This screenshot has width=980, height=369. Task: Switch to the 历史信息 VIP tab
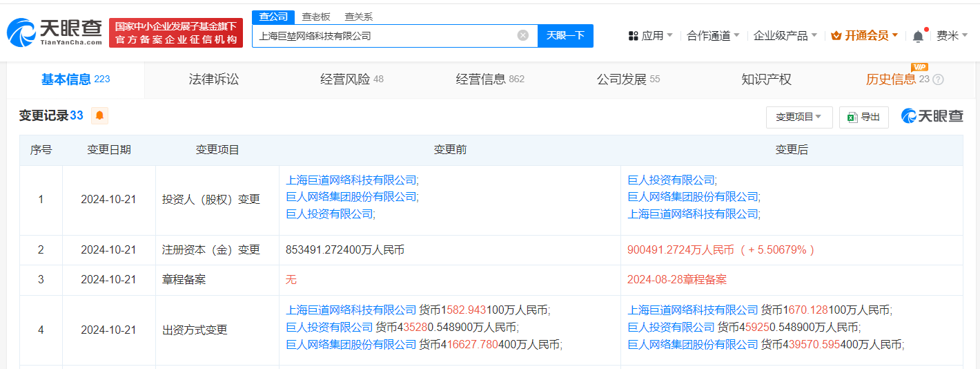(897, 79)
